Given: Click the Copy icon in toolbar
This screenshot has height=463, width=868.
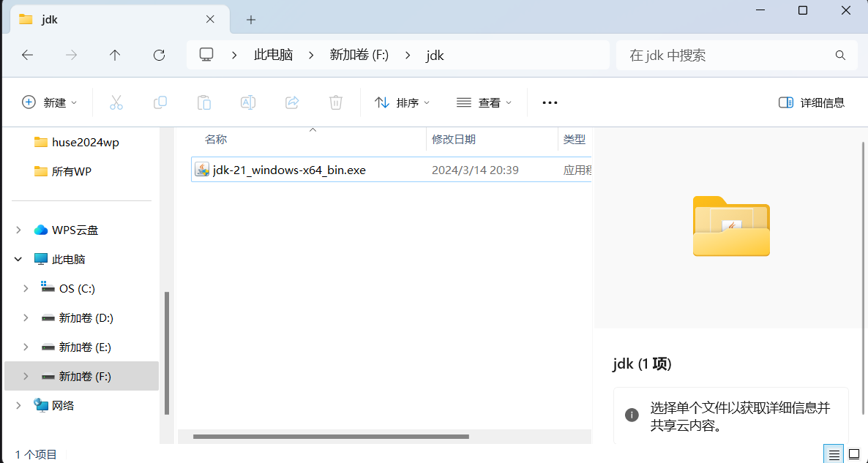Looking at the screenshot, I should [160, 102].
